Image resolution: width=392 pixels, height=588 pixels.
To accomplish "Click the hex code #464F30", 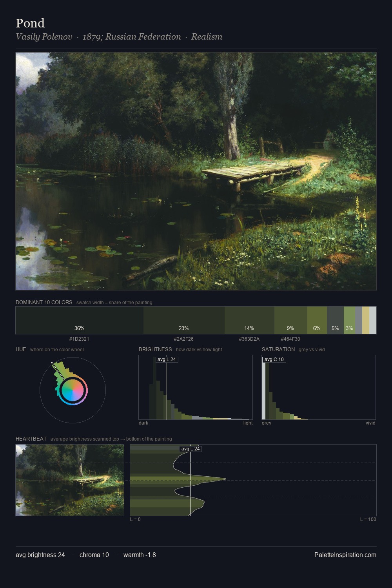I will click(290, 339).
